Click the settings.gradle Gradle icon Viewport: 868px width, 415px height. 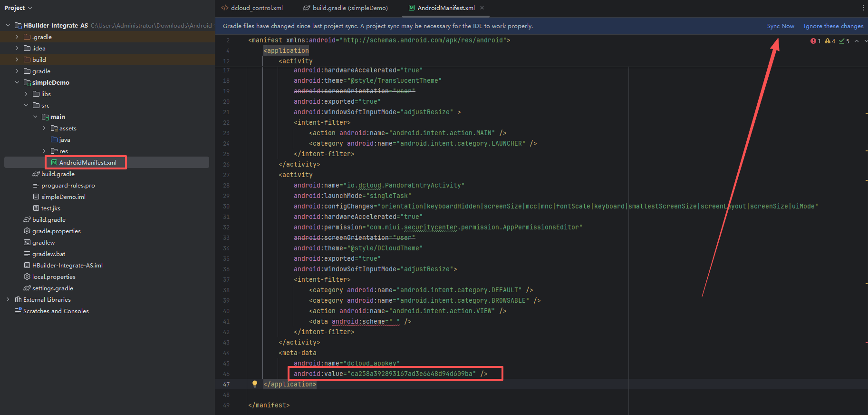pyautogui.click(x=27, y=288)
